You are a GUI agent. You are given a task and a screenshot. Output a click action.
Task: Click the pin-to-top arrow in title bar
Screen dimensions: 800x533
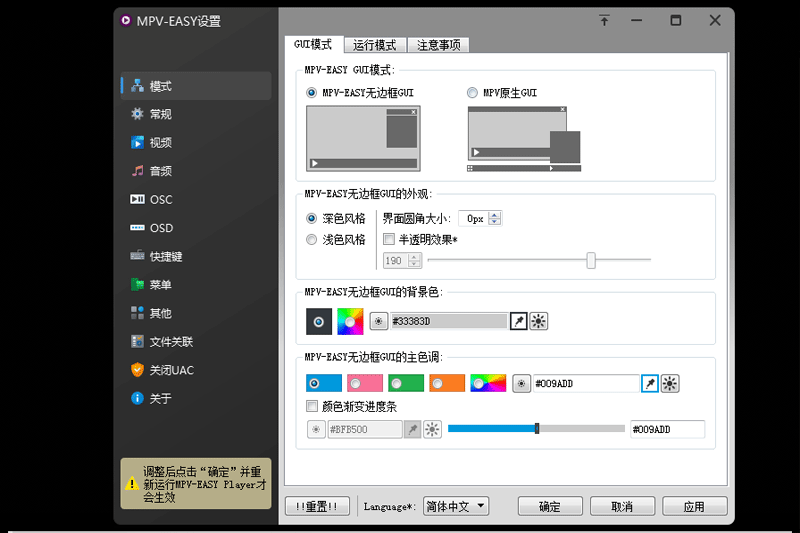[x=604, y=20]
